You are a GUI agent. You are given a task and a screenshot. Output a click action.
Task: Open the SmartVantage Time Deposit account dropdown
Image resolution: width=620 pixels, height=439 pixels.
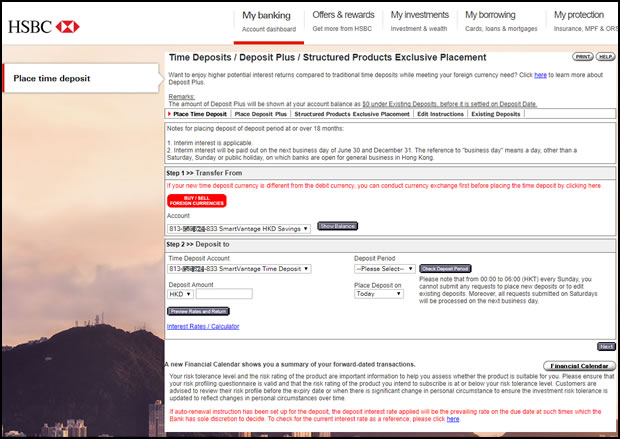coord(239,269)
